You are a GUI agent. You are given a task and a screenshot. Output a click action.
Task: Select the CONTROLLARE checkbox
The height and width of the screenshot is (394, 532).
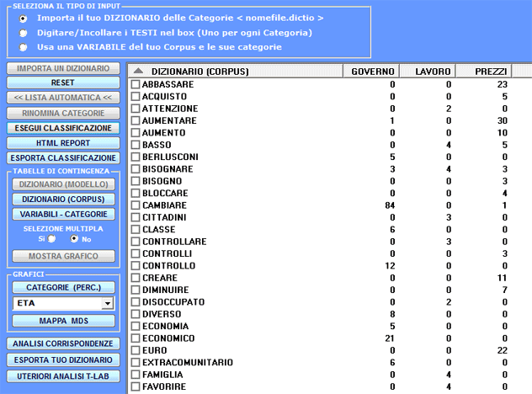pyautogui.click(x=136, y=242)
